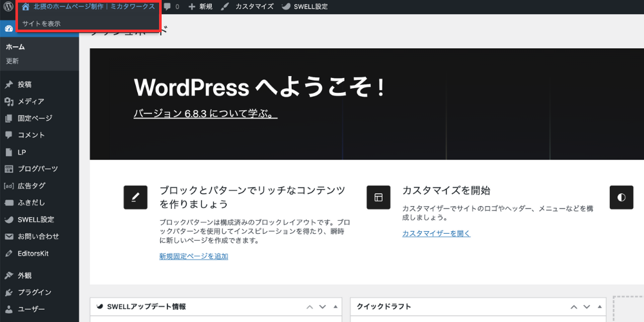Open the comments bubble icon in admin bar

coord(167,6)
